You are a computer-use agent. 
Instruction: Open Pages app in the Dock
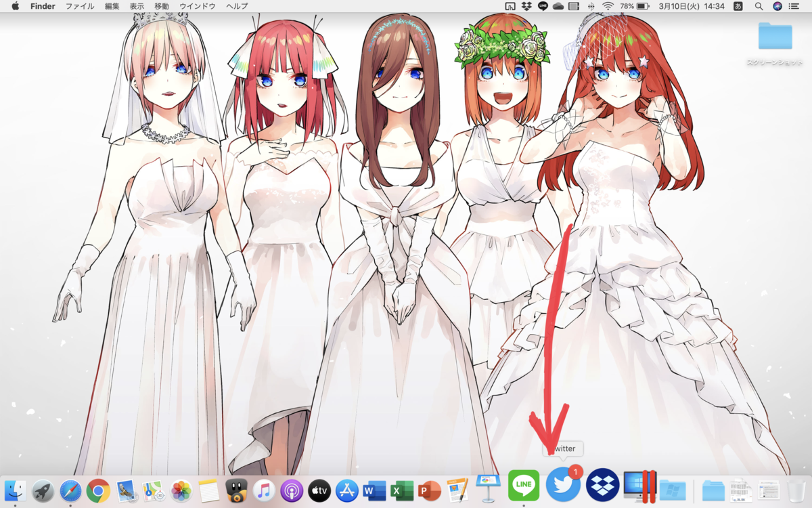pos(457,490)
